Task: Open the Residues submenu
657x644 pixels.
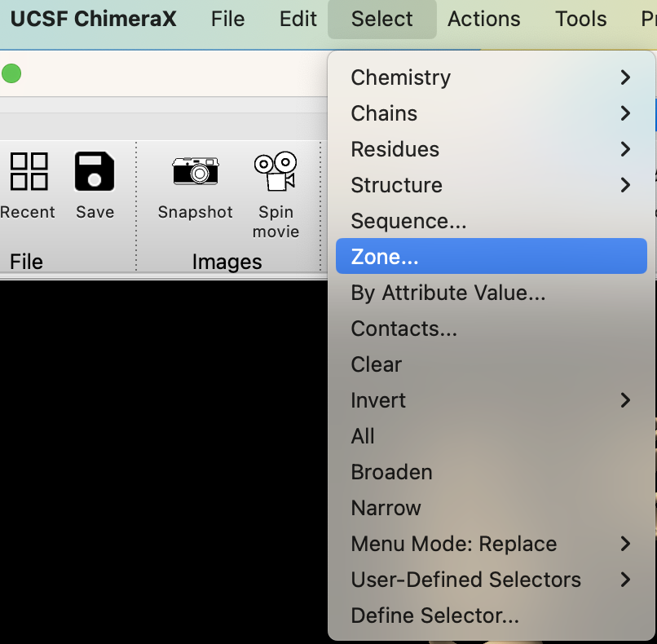Action: (x=491, y=149)
